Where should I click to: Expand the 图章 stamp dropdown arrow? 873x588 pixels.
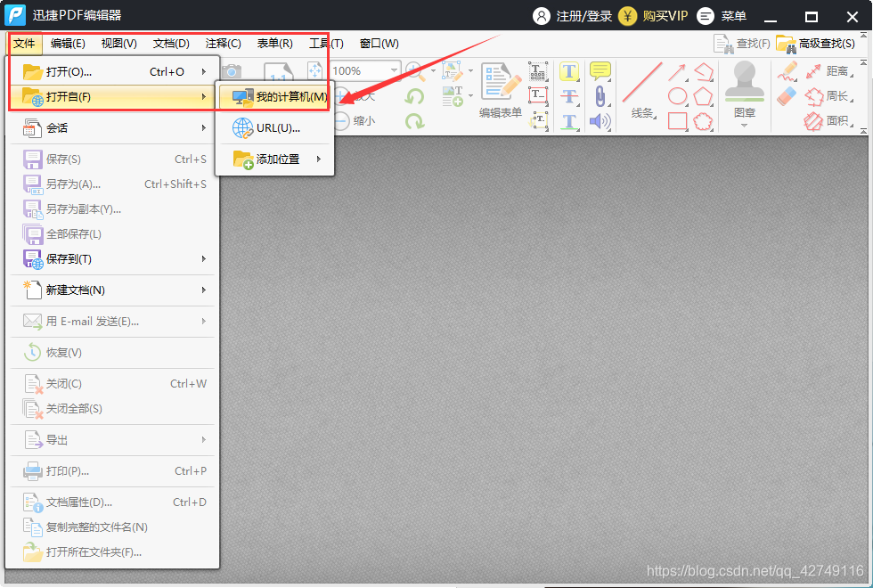coord(745,126)
